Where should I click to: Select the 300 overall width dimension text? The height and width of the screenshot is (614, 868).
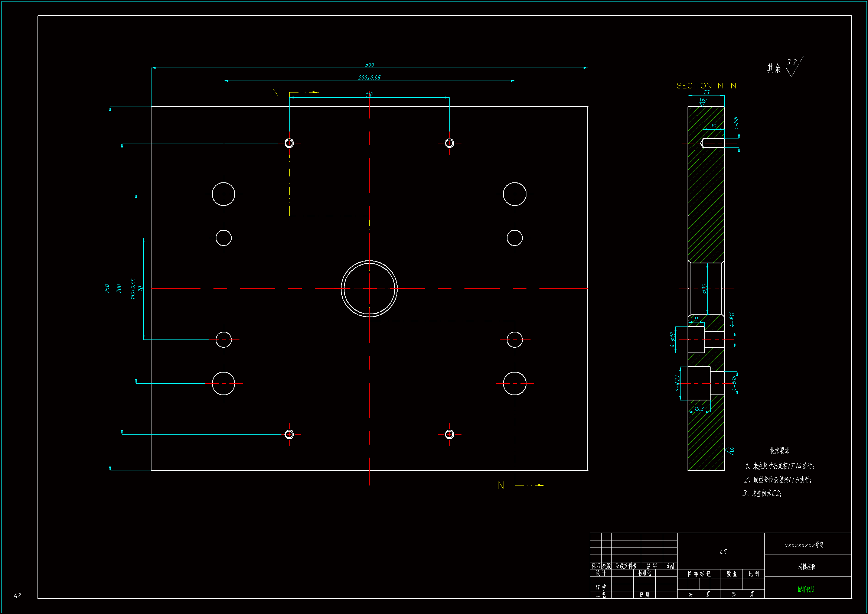click(369, 65)
